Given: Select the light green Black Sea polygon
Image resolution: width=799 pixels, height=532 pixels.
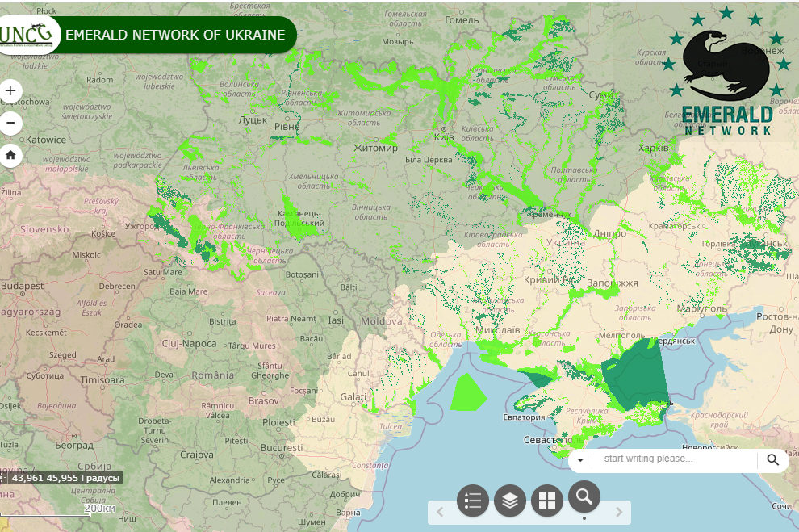Looking at the screenshot, I should coord(467,392).
